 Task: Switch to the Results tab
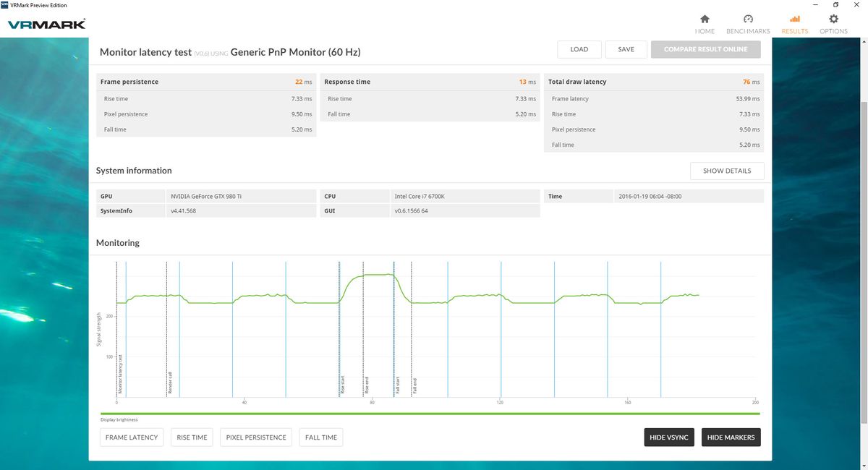click(x=794, y=25)
